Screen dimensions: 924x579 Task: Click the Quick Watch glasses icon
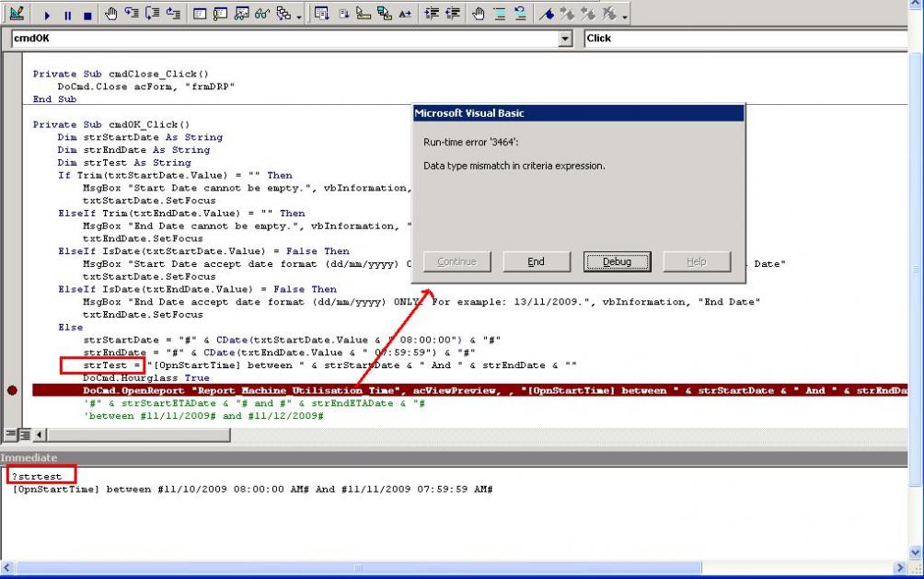[262, 14]
